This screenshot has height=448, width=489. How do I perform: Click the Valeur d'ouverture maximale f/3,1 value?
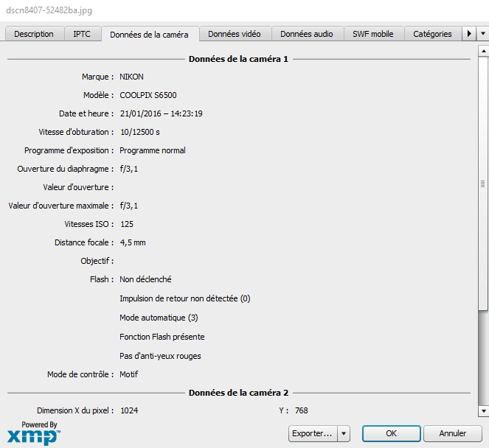coord(129,206)
